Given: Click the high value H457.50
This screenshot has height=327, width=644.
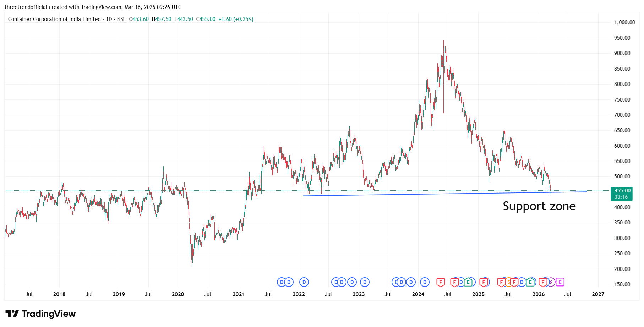Looking at the screenshot, I should 162,19.
